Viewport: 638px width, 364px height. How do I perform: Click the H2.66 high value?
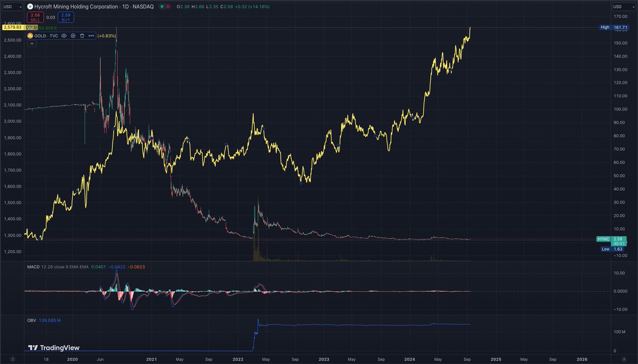tap(198, 6)
